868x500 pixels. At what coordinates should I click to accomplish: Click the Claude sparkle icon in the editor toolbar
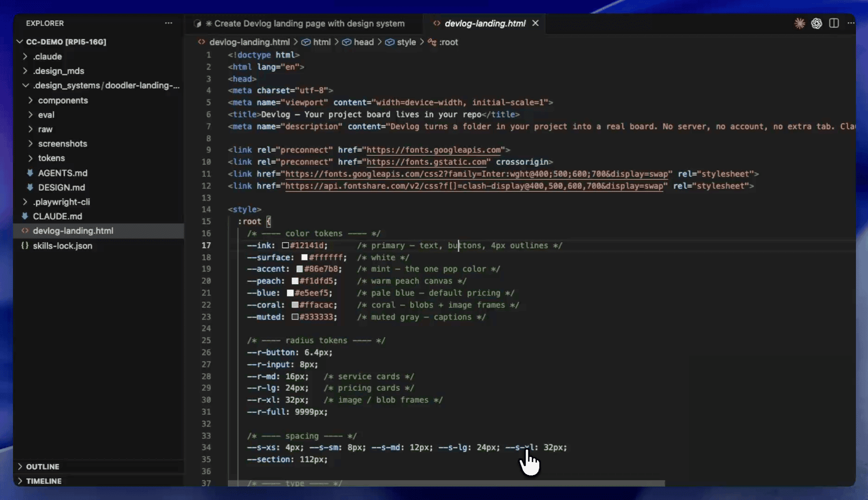click(x=799, y=23)
